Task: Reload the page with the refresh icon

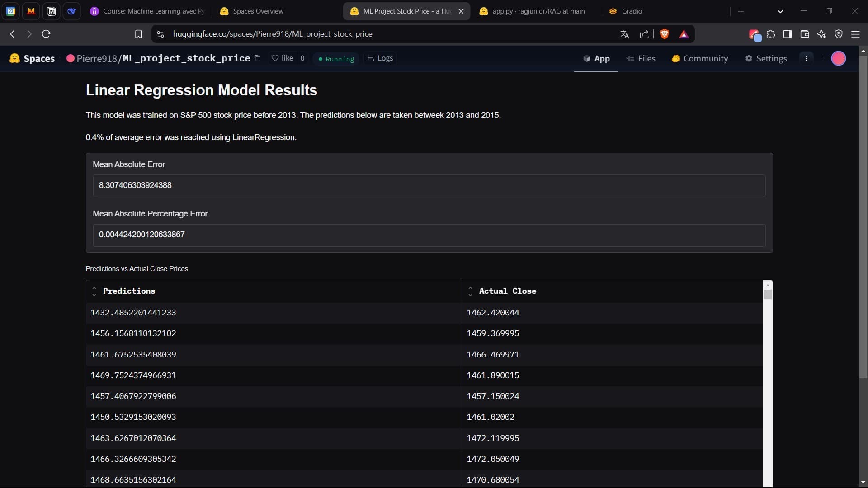Action: [46, 34]
